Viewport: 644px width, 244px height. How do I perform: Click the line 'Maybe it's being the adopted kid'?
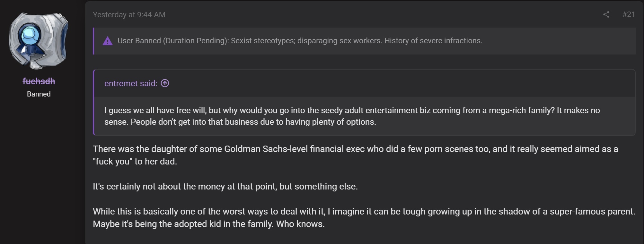pos(209,224)
